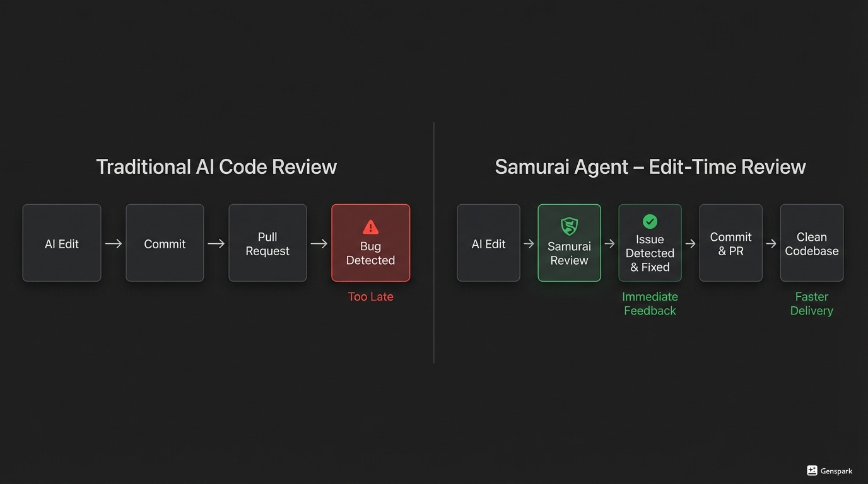Click the Too Late label
Viewport: 868px width, 484px height.
[x=370, y=296]
